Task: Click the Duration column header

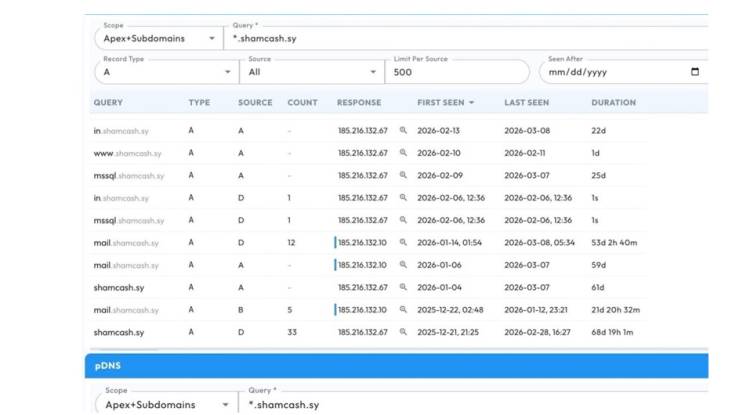Action: click(613, 103)
